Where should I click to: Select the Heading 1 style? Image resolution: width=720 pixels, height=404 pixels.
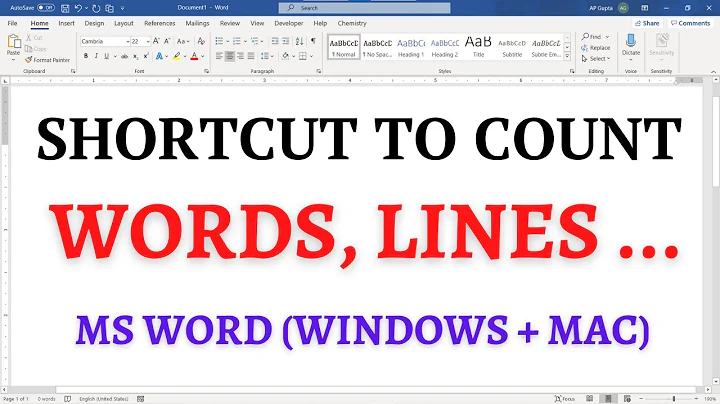(x=411, y=47)
